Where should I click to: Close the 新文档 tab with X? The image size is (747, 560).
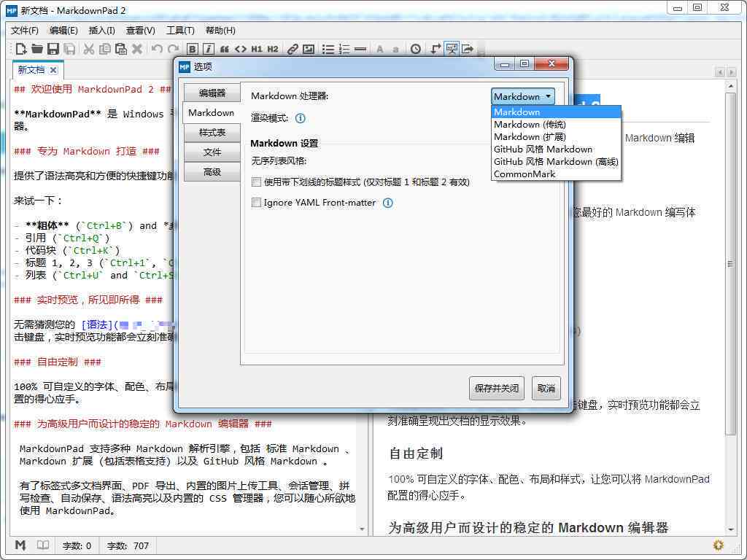(53, 70)
